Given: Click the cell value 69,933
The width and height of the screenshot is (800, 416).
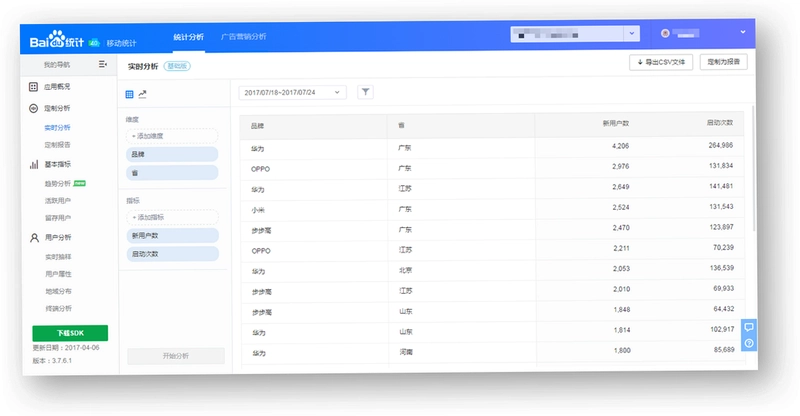Looking at the screenshot, I should click(724, 288).
